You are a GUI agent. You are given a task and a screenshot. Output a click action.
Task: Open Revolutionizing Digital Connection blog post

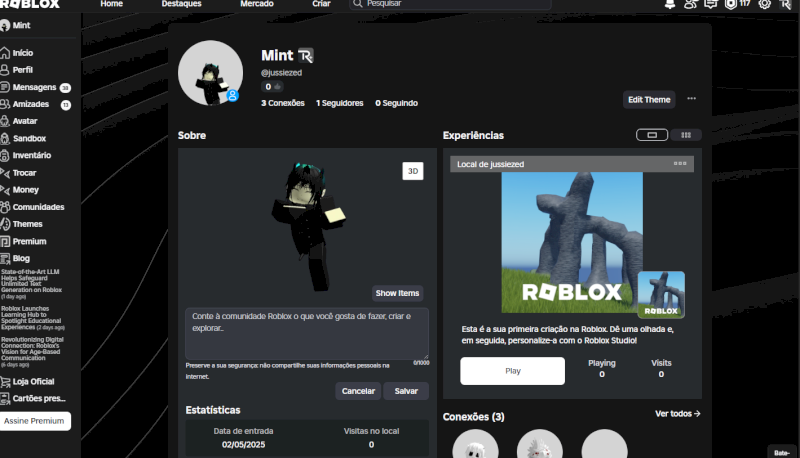(x=32, y=351)
